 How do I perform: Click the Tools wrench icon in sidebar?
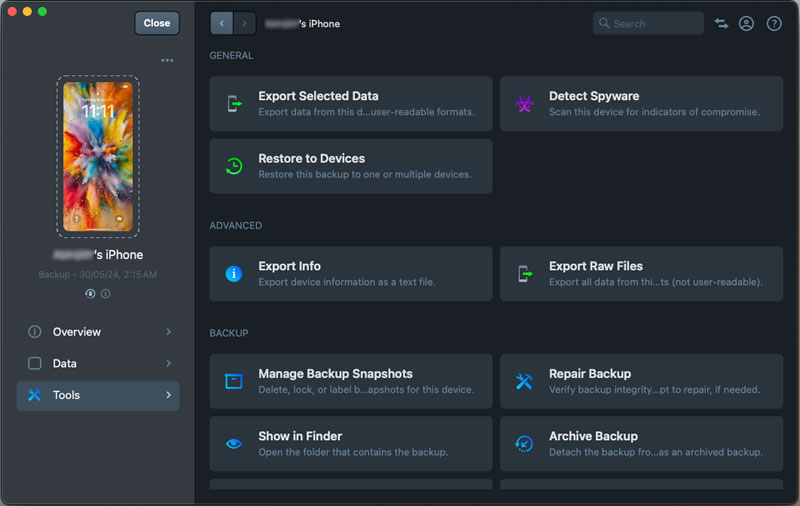click(34, 395)
